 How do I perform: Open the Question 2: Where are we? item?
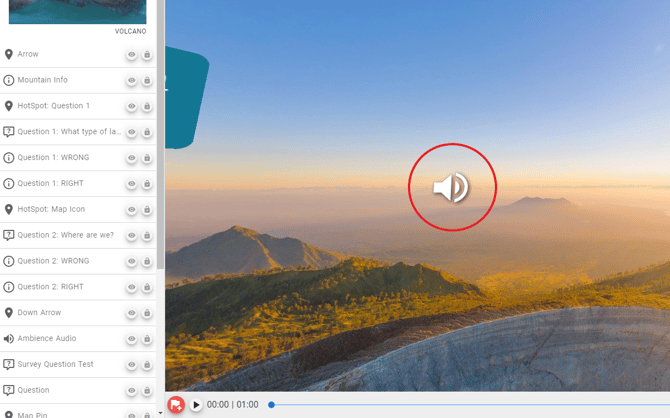[x=65, y=235]
